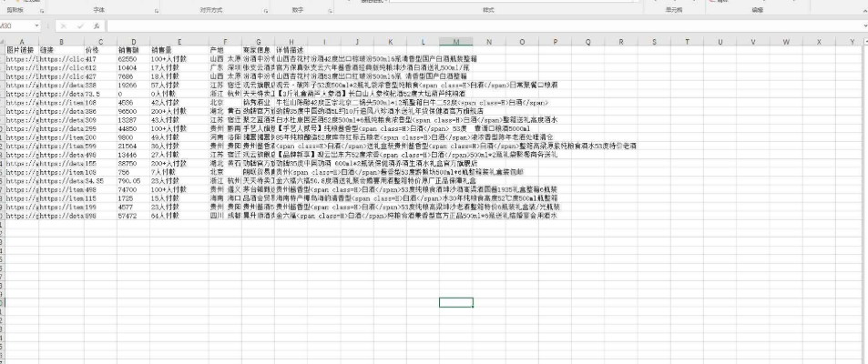The width and height of the screenshot is (868, 364).
Task: Select origin cell 海南 海口
Action: point(225,198)
